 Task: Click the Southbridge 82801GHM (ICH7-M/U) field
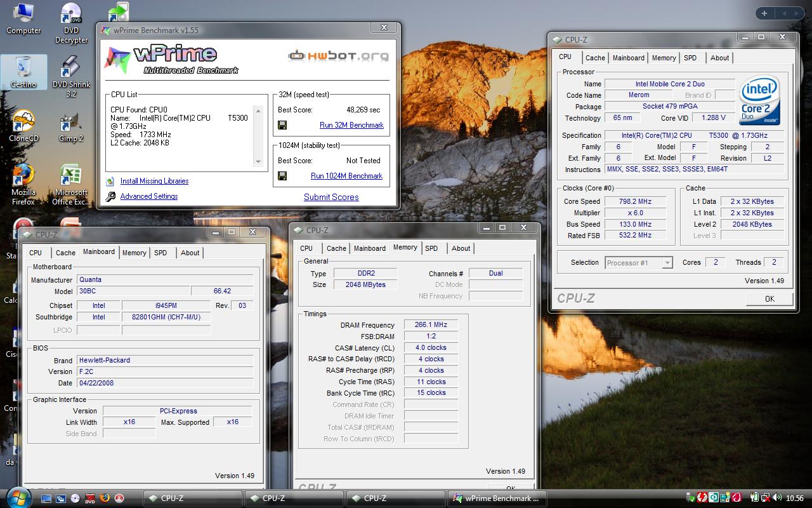point(166,317)
